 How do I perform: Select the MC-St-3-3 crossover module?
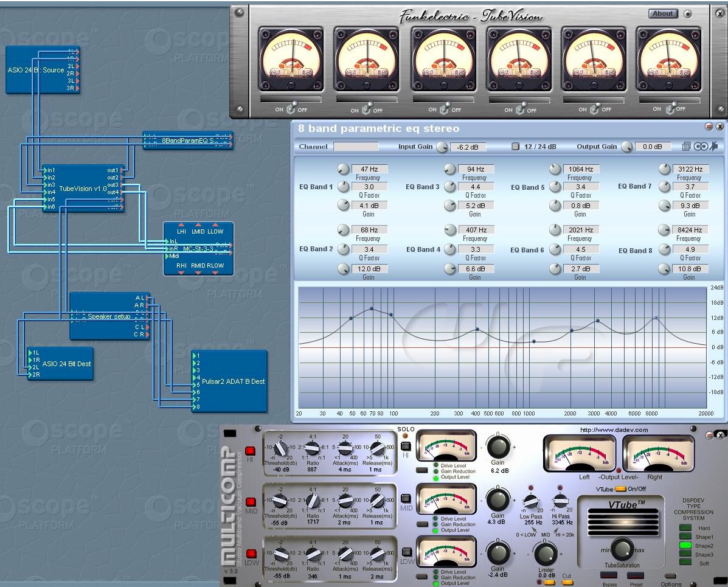tap(198, 249)
